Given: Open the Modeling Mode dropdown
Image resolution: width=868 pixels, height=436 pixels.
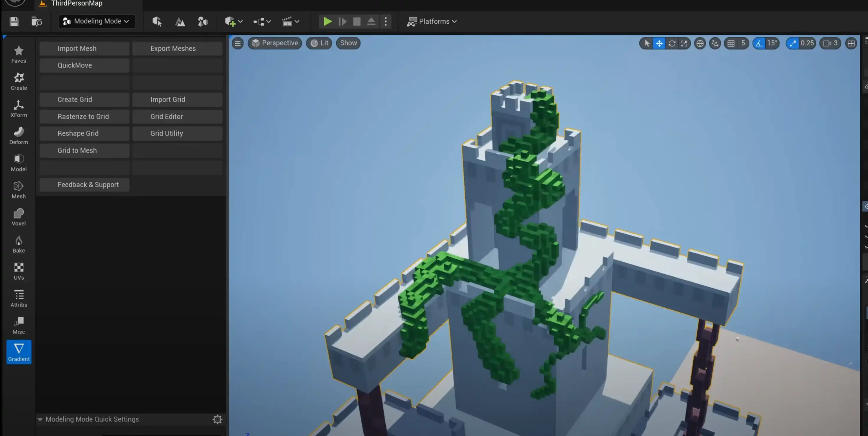Looking at the screenshot, I should (x=97, y=21).
